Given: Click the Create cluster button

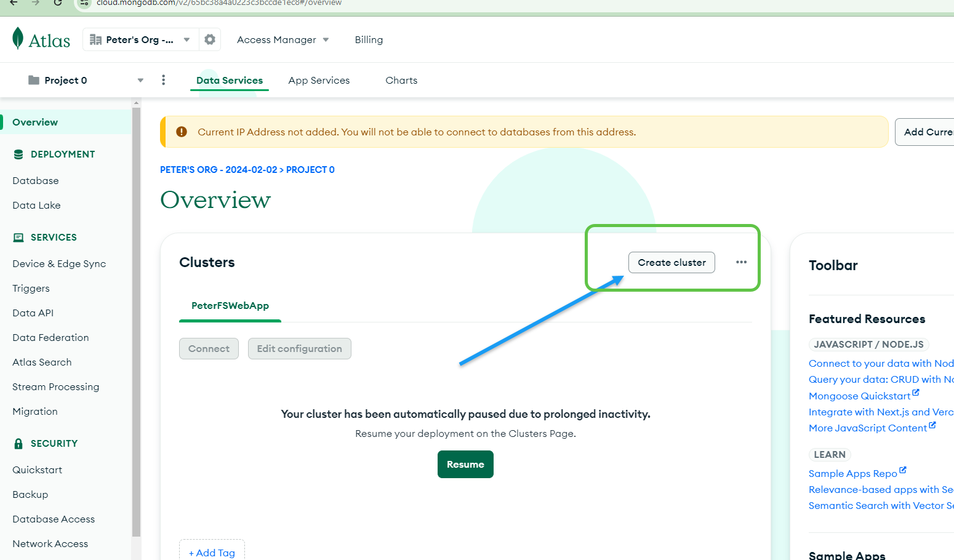Looking at the screenshot, I should click(x=671, y=262).
